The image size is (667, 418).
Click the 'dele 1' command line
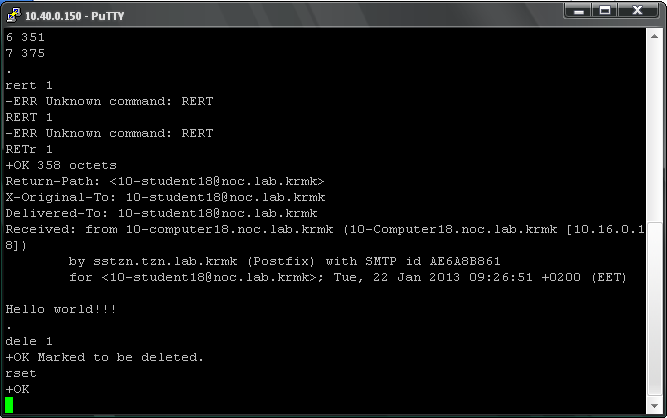coord(29,341)
